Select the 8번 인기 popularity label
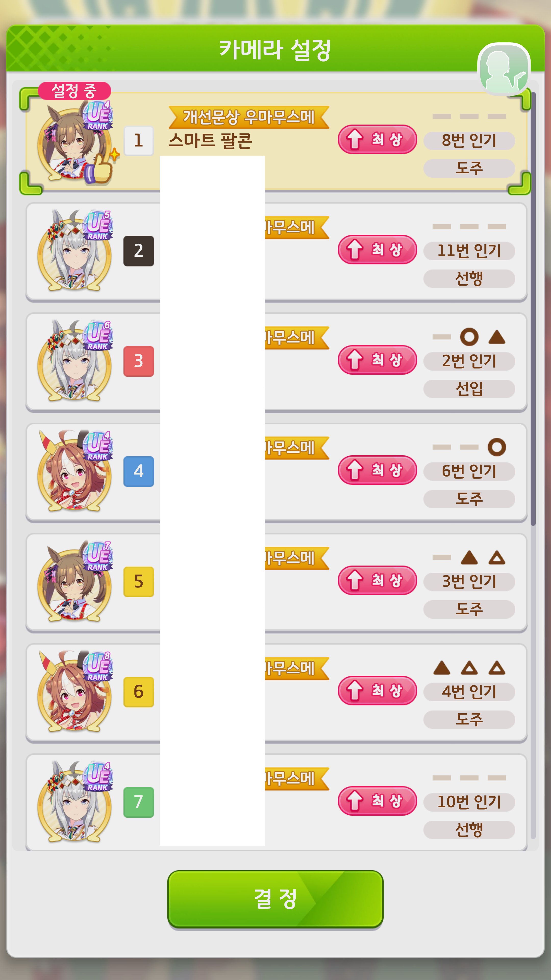This screenshot has height=980, width=551. coord(469,141)
